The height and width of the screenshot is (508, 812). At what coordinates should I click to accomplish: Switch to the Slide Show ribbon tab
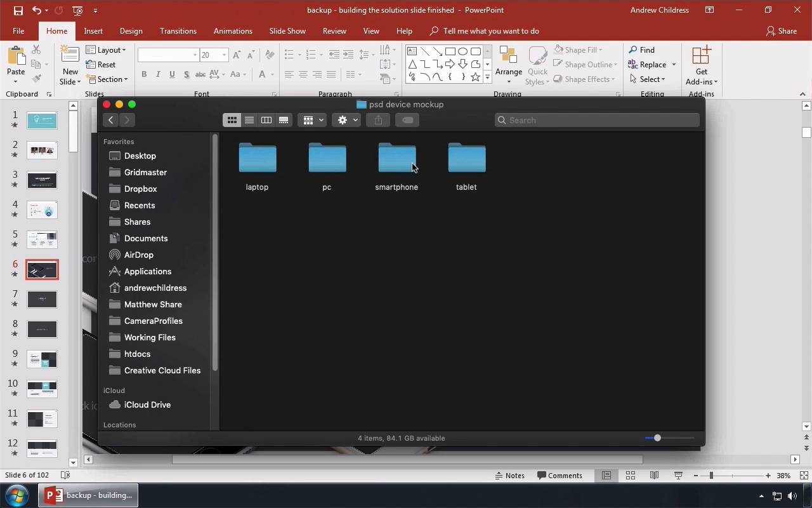(287, 31)
